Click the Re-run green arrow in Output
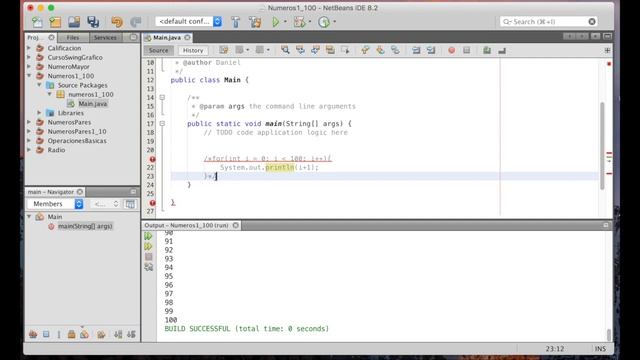Image resolution: width=640 pixels, height=360 pixels. tap(149, 236)
